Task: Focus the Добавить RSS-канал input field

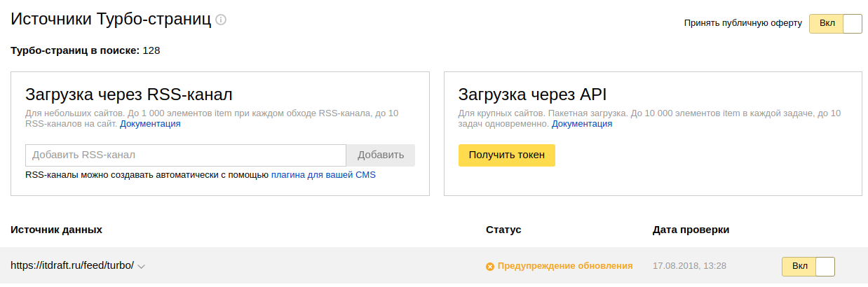Action: (186, 155)
